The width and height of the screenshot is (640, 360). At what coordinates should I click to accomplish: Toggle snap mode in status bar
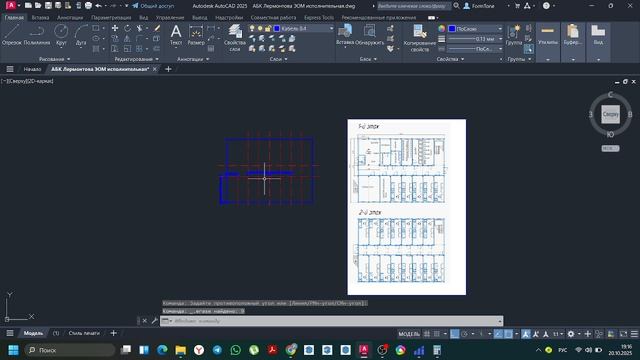pos(437,334)
